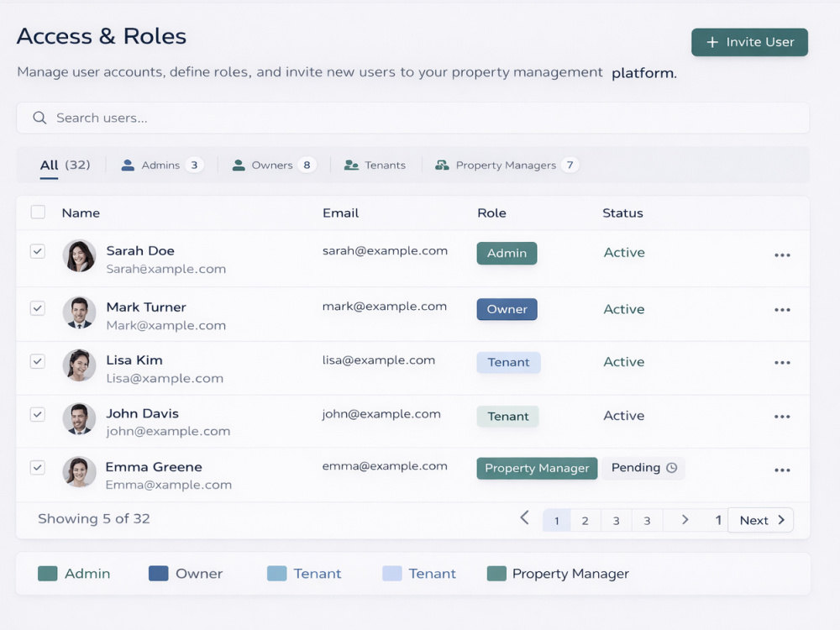840x630 pixels.
Task: Select the All (32) tab
Action: tap(65, 165)
